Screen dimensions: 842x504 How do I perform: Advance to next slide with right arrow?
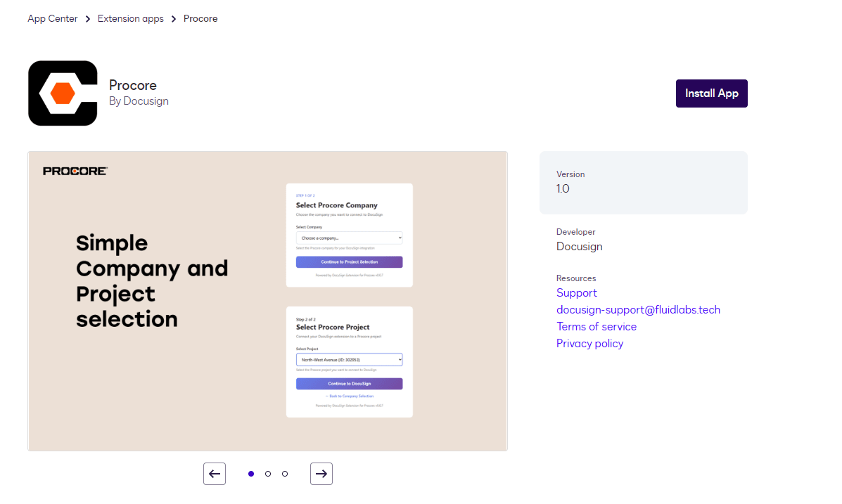[321, 474]
